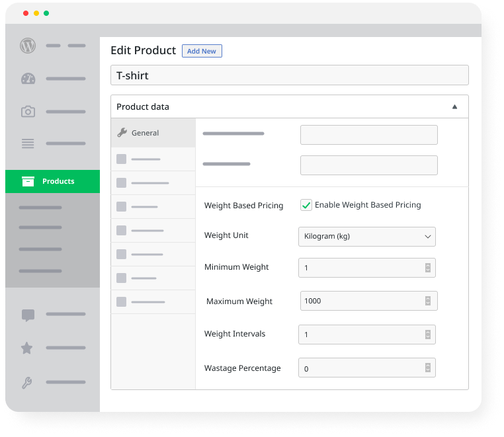Click the wrench icon beside General
The height and width of the screenshot is (437, 504).
click(122, 132)
